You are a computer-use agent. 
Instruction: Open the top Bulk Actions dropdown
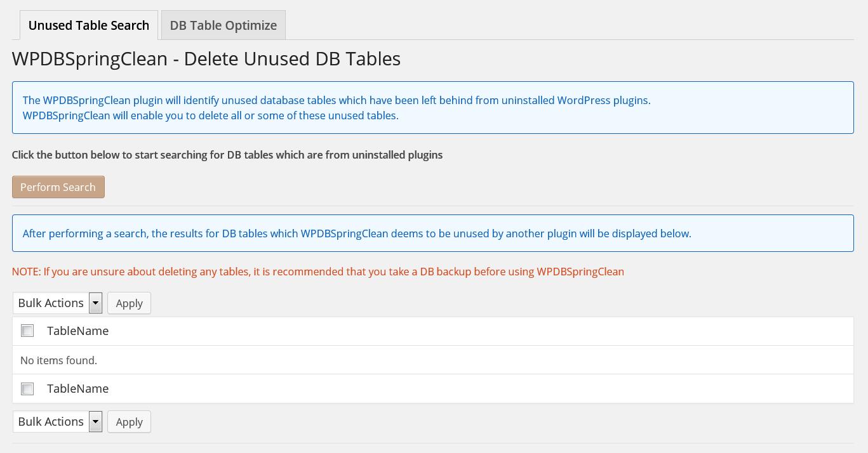57,303
